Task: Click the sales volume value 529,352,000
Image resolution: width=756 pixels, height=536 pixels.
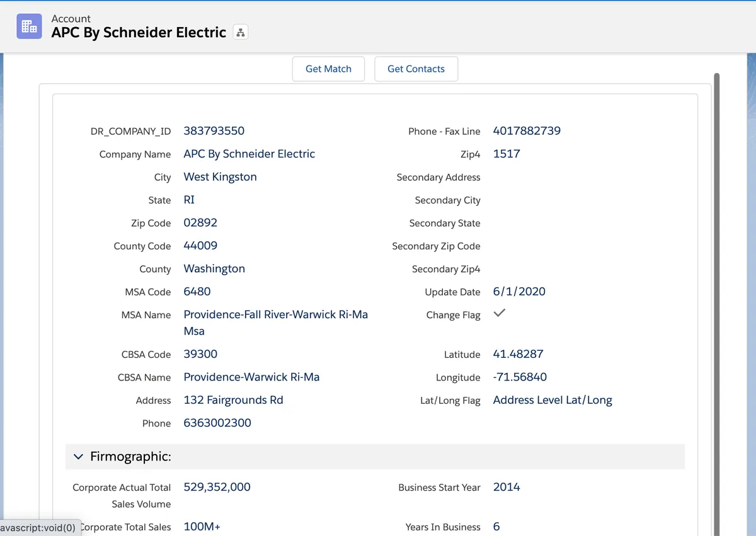Action: tap(217, 487)
